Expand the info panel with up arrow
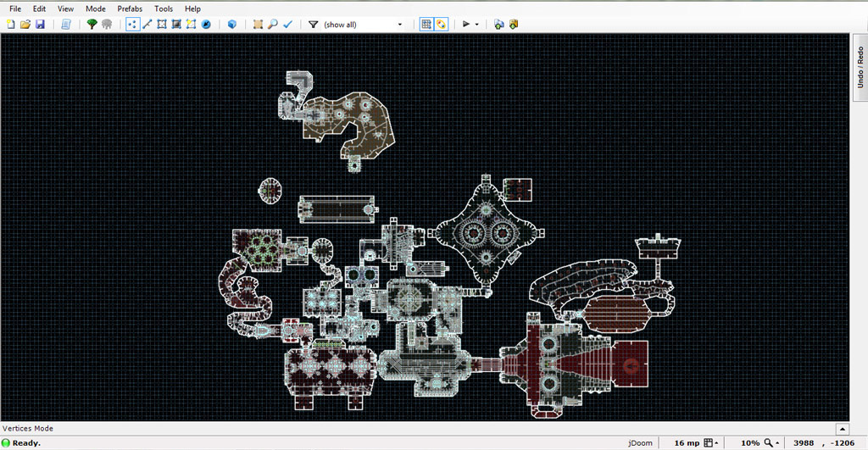Image resolution: width=868 pixels, height=450 pixels. 842,429
